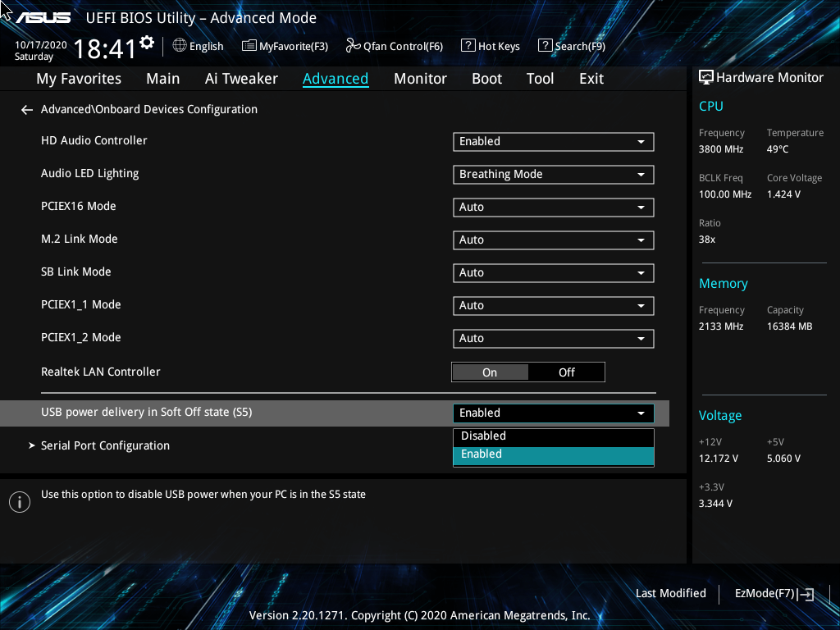Click the PCIEX1_1 Mode label
The width and height of the screenshot is (840, 630).
click(x=81, y=305)
